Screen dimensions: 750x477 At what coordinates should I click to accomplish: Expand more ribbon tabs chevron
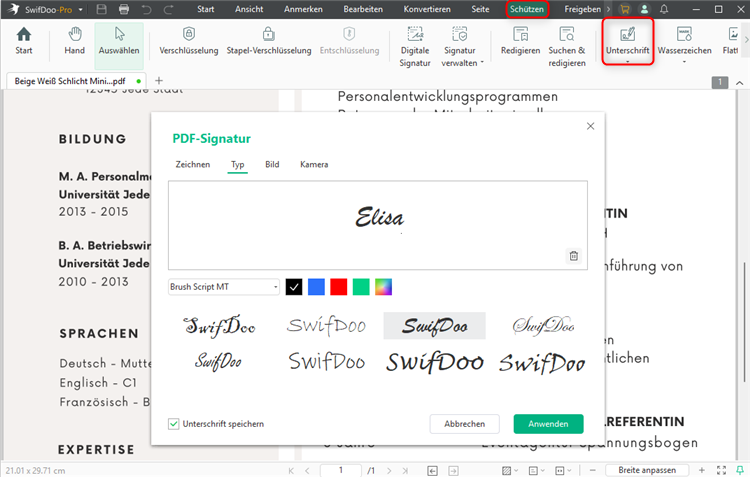608,9
